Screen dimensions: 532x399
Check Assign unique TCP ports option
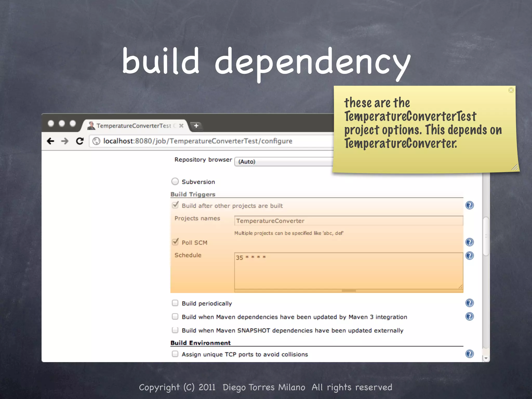[175, 354]
